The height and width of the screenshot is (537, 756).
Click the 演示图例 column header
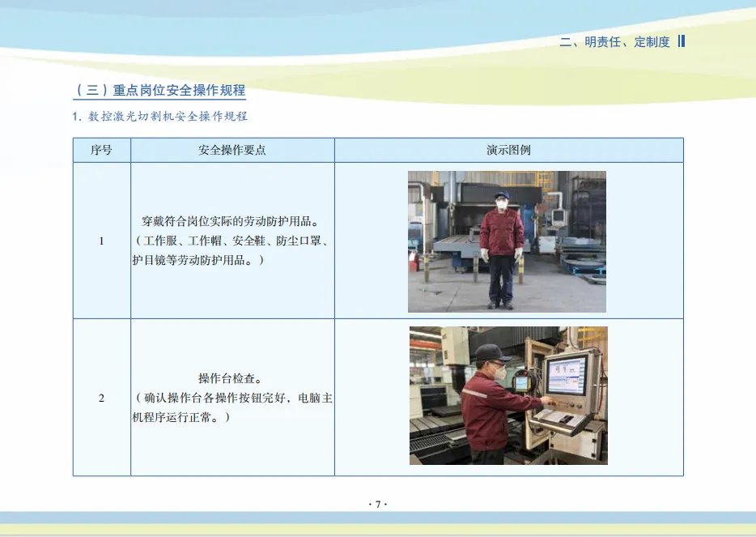(508, 150)
